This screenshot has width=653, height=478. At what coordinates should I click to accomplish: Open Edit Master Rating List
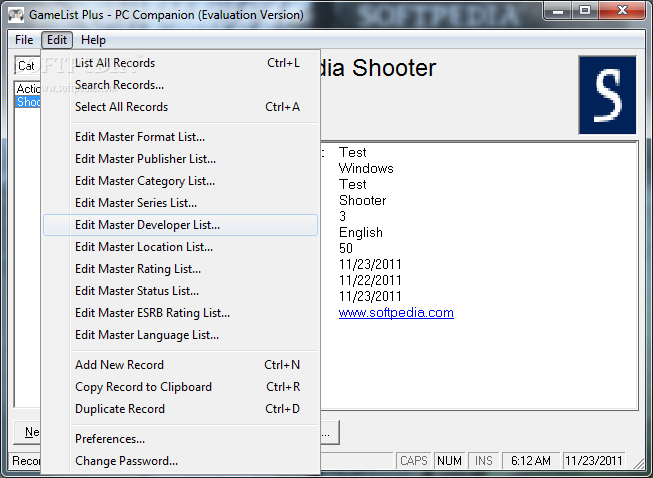pyautogui.click(x=181, y=269)
